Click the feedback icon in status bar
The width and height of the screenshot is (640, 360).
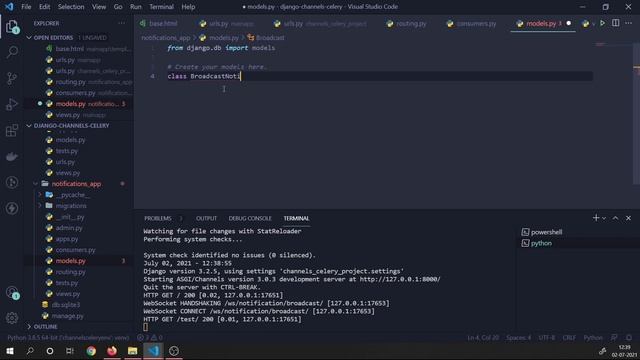pyautogui.click(x=614, y=338)
